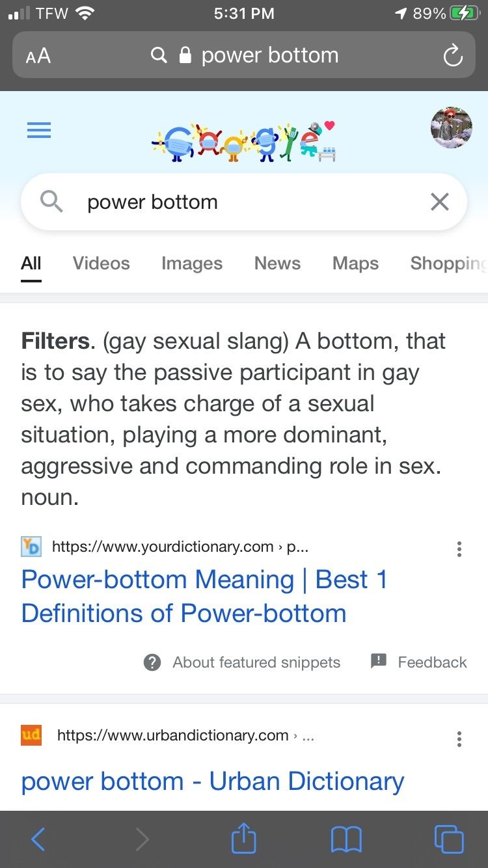Viewport: 488px width, 868px height.
Task: Open the Google hamburger menu
Action: point(39,131)
